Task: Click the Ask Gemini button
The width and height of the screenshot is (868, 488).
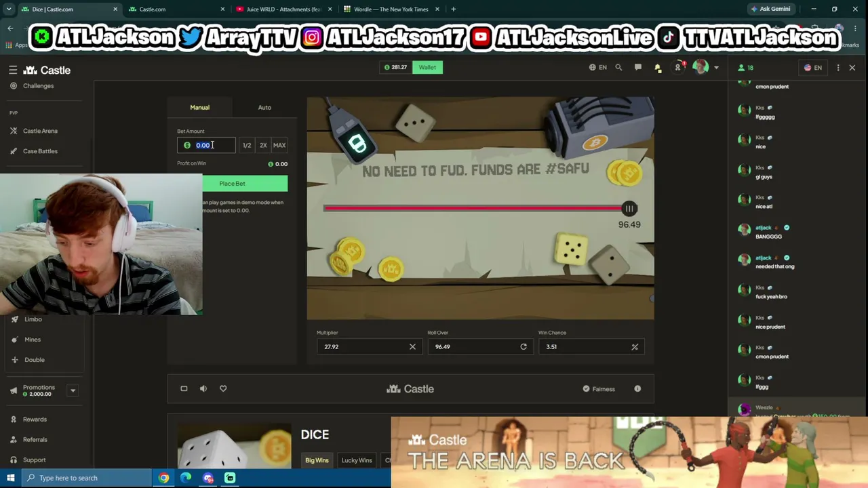Action: (x=771, y=9)
